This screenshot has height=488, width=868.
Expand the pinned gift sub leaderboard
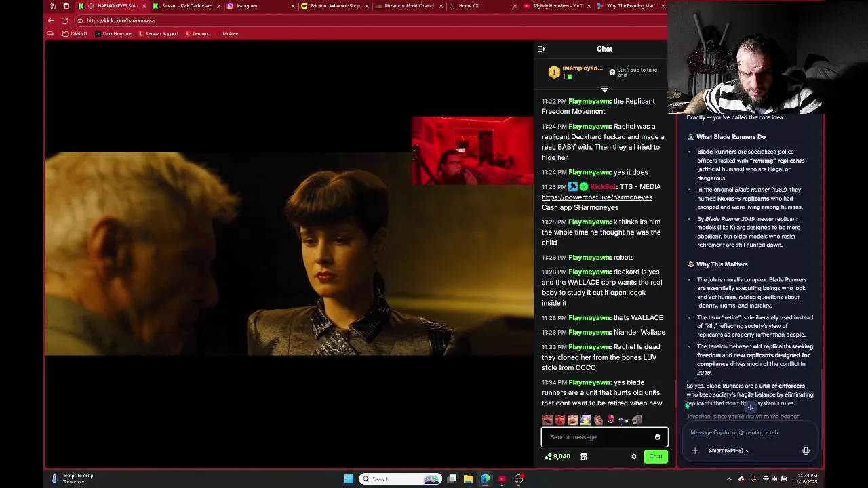(x=604, y=89)
